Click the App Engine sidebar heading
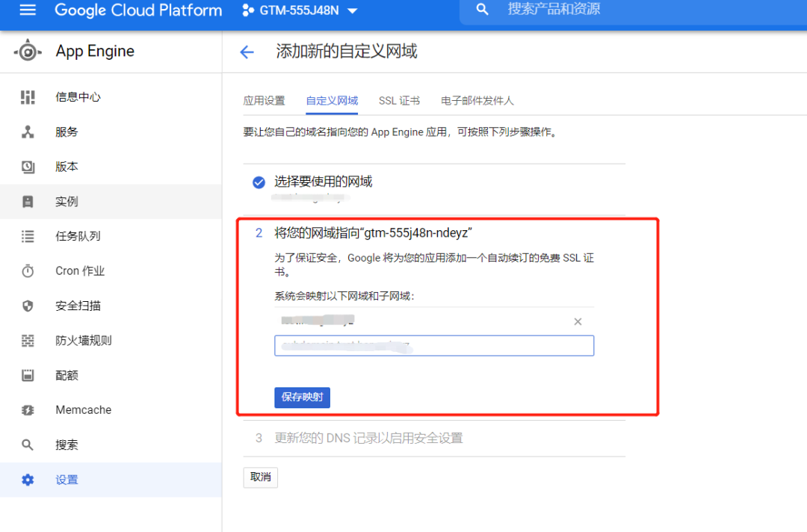The image size is (807, 532). click(x=95, y=51)
